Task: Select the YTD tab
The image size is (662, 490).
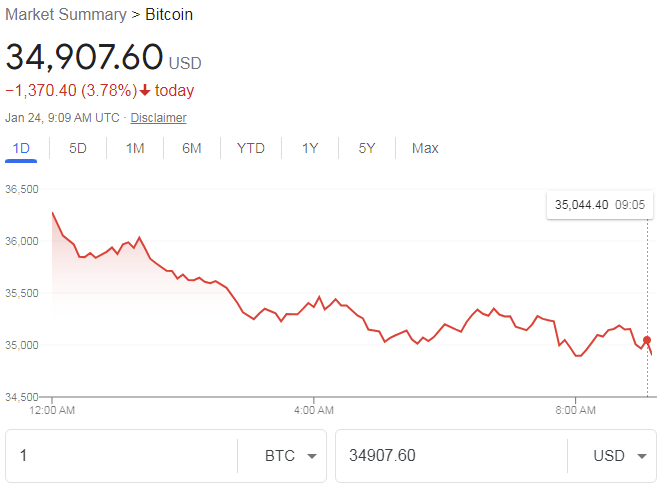Action: coord(251,148)
